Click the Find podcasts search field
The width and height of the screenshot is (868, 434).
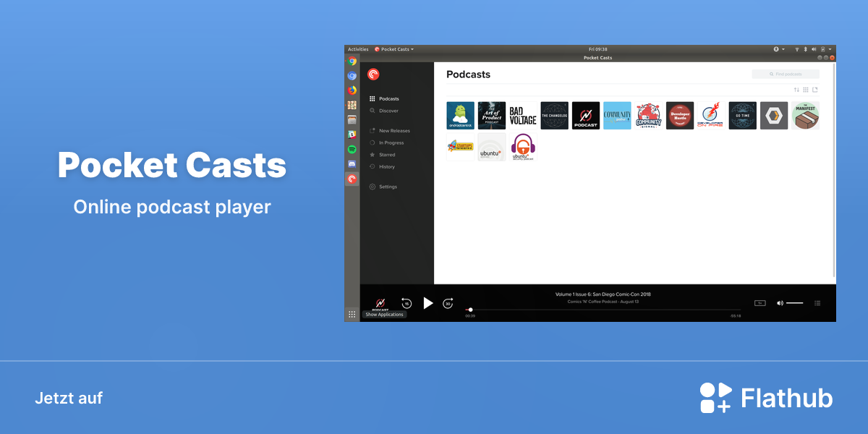click(786, 74)
